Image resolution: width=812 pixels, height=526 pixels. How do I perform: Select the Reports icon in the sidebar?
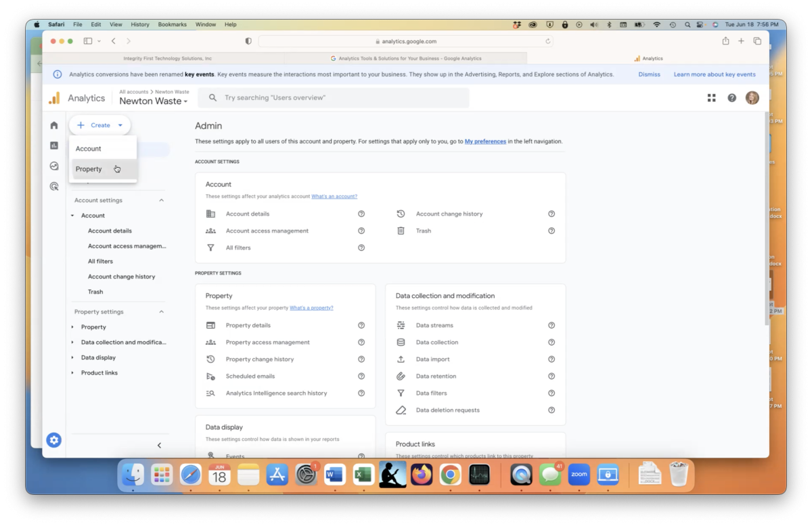point(53,145)
